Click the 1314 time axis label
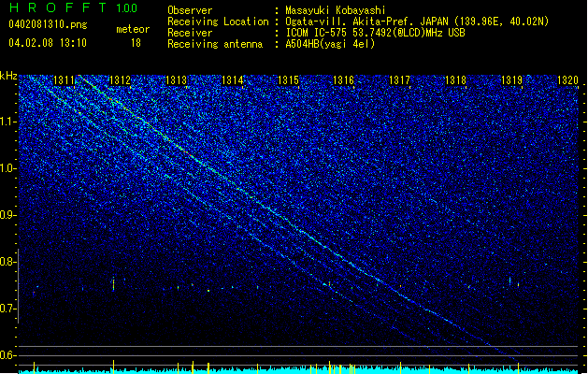588x374 pixels. pyautogui.click(x=232, y=80)
